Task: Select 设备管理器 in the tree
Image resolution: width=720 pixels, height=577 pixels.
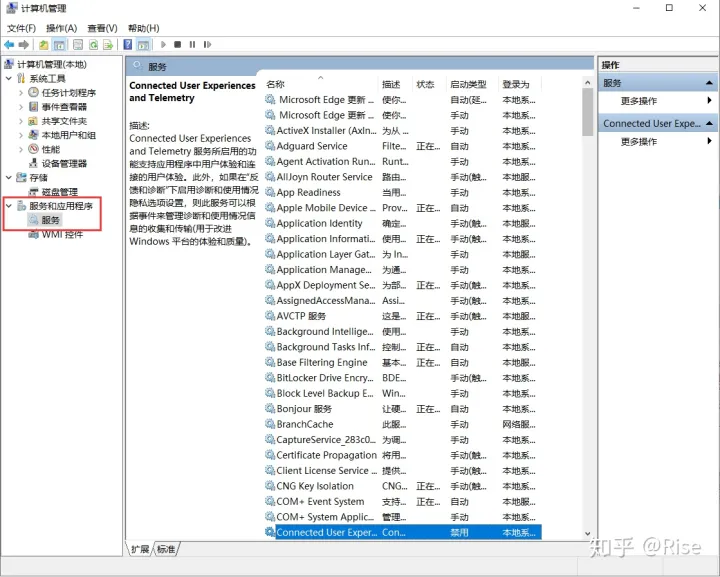Action: click(x=64, y=163)
